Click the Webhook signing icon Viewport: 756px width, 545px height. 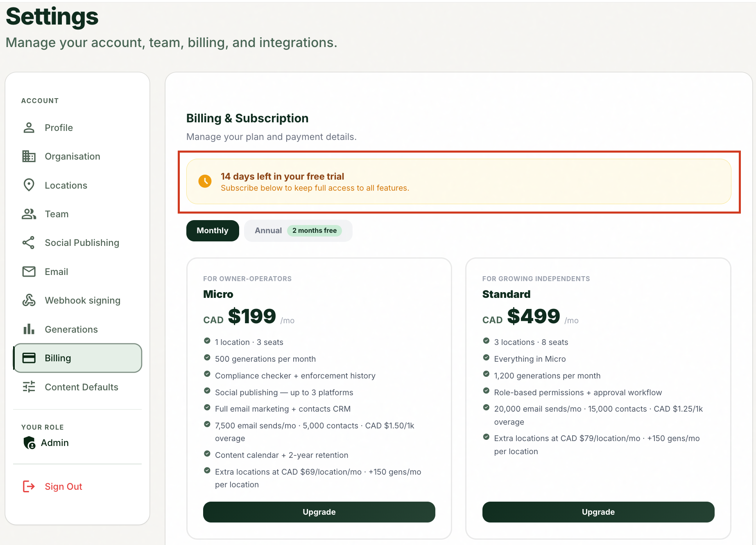[29, 300]
